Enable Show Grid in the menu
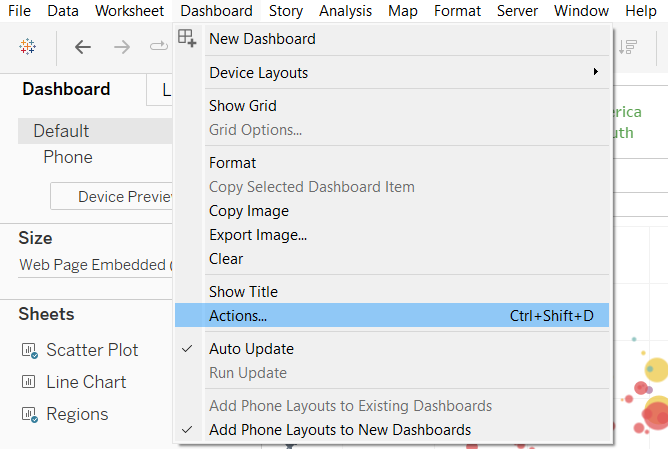 (x=242, y=106)
